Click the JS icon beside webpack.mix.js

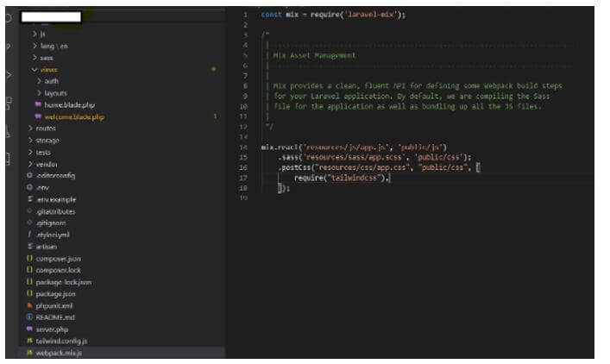pyautogui.click(x=29, y=353)
